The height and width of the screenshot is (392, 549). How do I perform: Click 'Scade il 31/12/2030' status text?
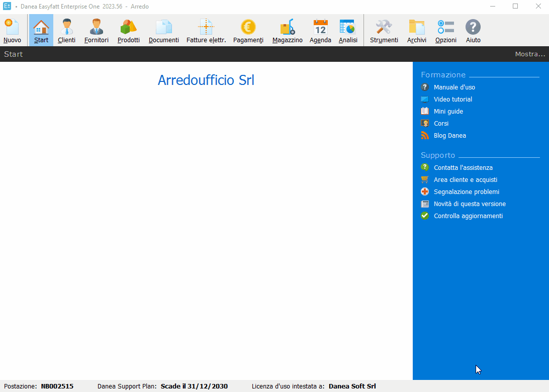pos(194,386)
